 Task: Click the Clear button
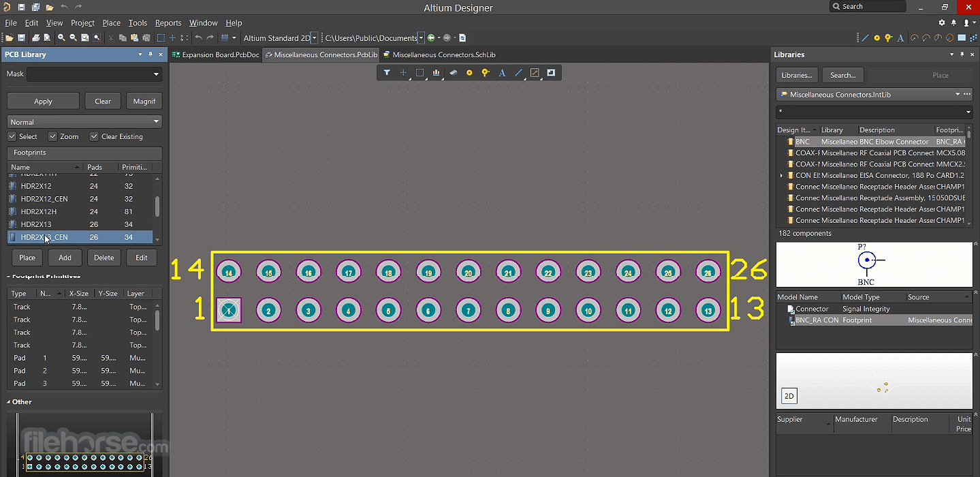pyautogui.click(x=103, y=101)
